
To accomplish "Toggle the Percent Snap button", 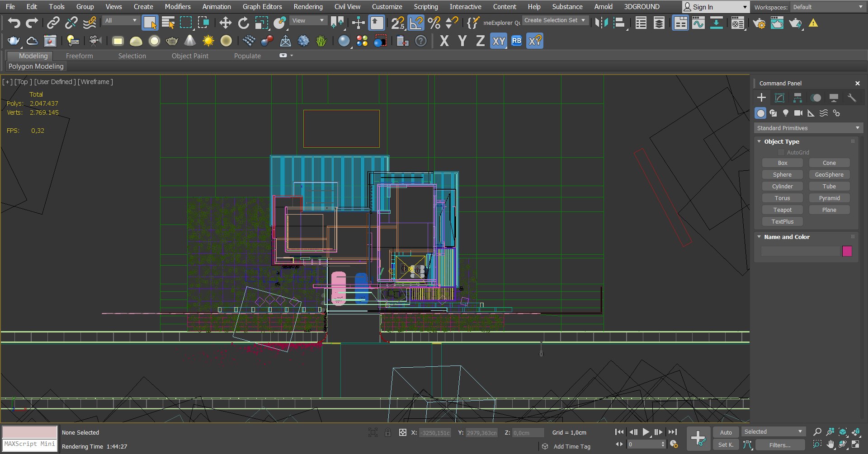I will (434, 23).
